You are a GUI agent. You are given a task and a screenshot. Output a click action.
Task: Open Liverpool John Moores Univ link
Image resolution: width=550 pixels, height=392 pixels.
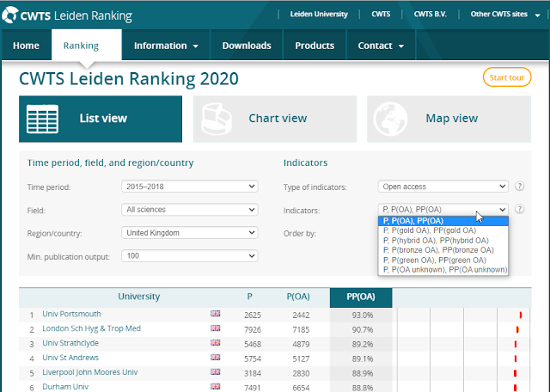tap(90, 372)
